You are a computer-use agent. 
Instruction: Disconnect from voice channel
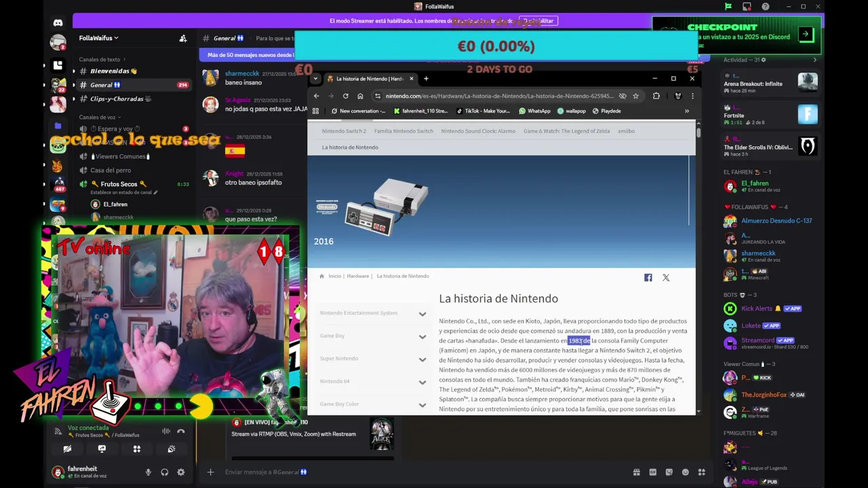click(181, 431)
